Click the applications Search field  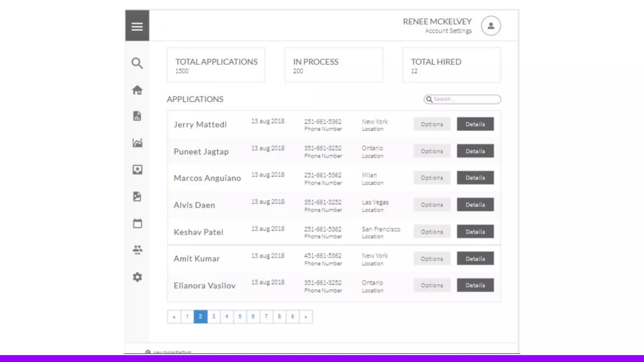click(465, 99)
